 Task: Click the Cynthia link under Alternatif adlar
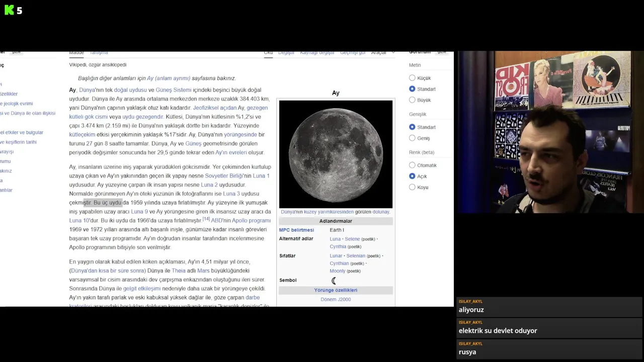[338, 247]
